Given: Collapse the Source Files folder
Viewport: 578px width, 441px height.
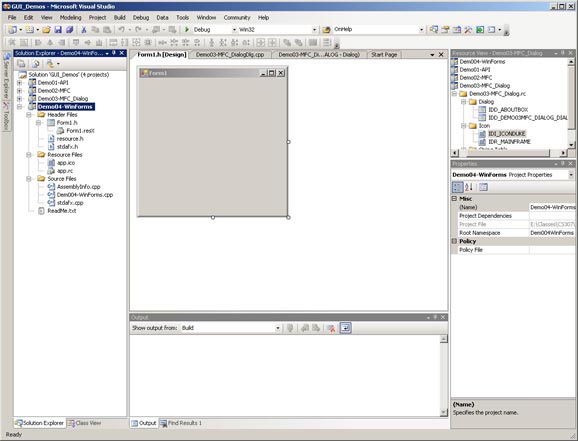Looking at the screenshot, I should (x=29, y=179).
